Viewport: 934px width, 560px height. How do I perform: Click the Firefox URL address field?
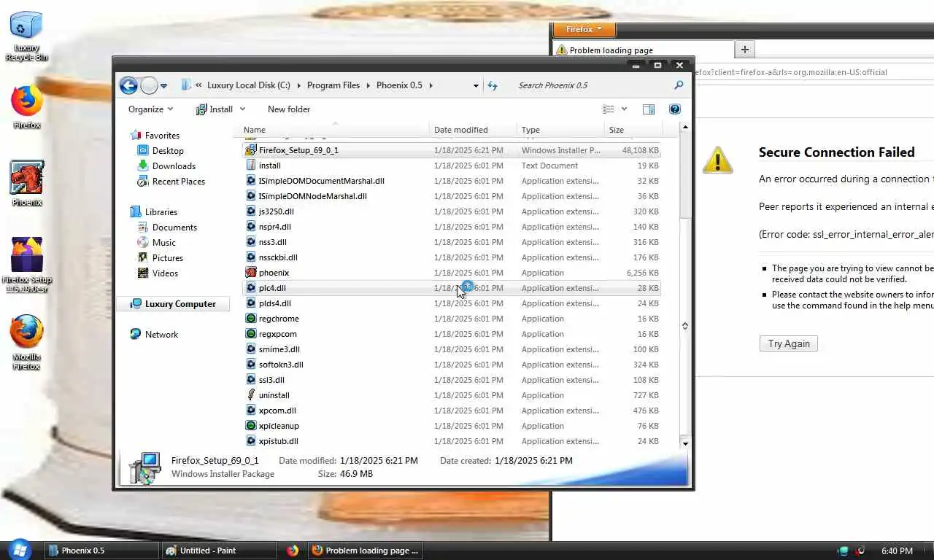(813, 72)
